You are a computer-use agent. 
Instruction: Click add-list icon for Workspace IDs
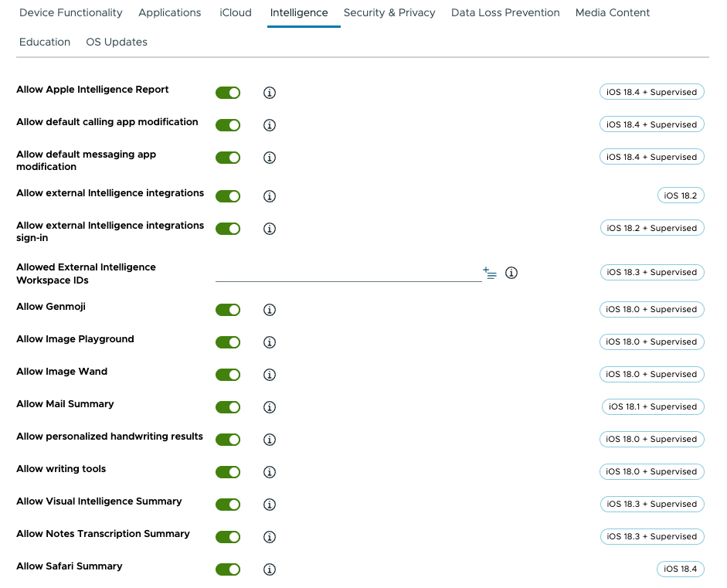pyautogui.click(x=490, y=273)
